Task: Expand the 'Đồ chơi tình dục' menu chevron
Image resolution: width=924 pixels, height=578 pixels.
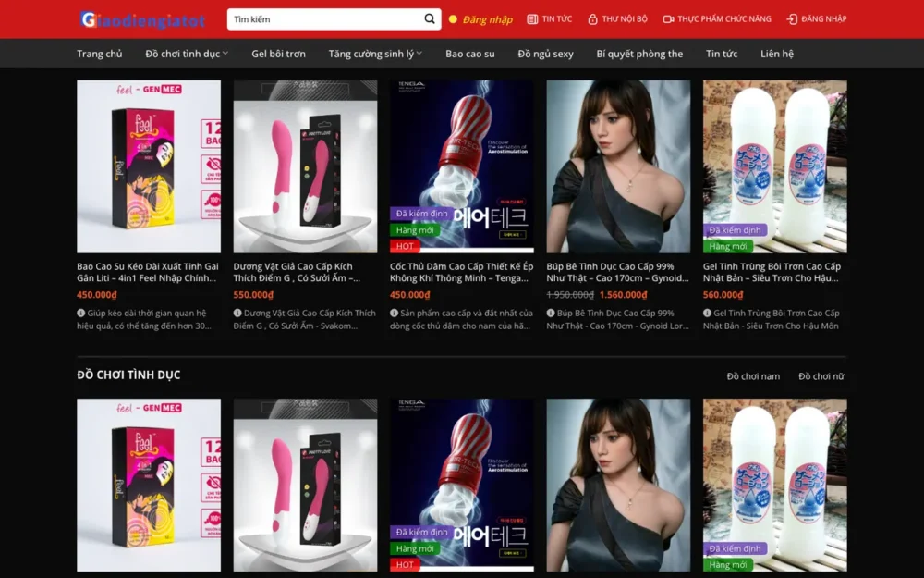Action: click(225, 54)
